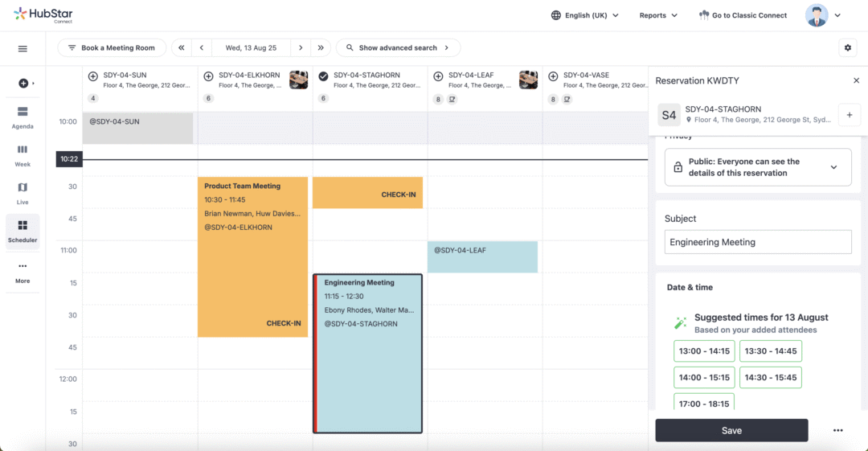Image resolution: width=868 pixels, height=451 pixels.
Task: Click the lock icon in privacy field
Action: coord(678,167)
